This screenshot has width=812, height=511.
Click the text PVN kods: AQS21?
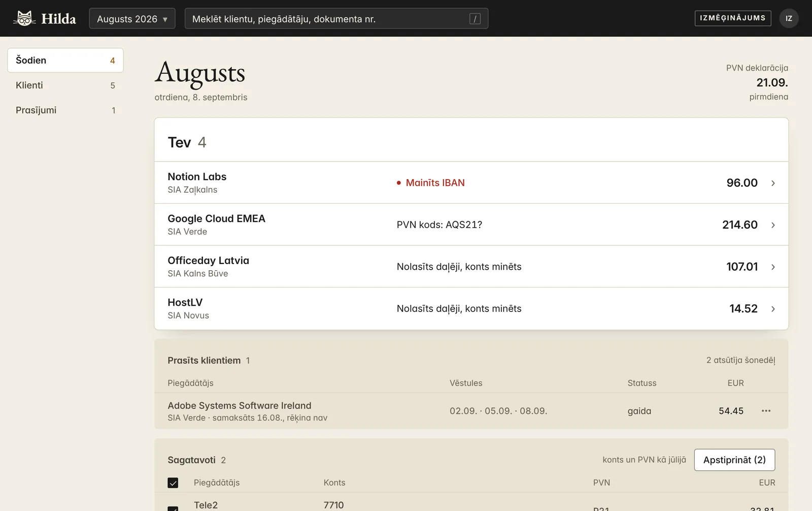(x=439, y=225)
